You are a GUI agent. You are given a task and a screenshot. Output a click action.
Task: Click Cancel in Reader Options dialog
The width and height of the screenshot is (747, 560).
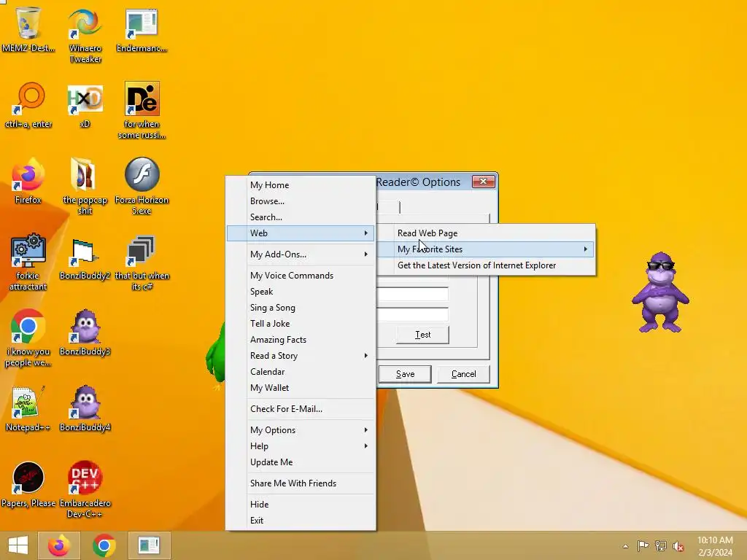coord(463,374)
